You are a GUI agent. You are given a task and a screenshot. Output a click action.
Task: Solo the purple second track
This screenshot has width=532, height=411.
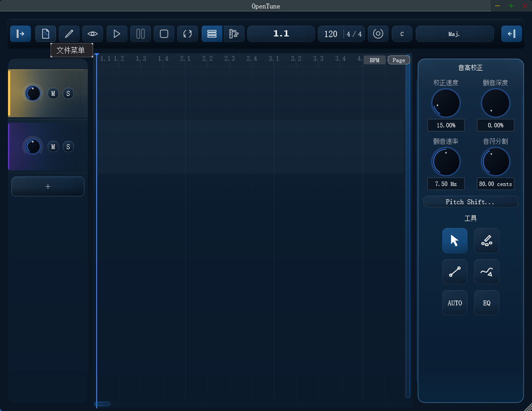tap(68, 146)
